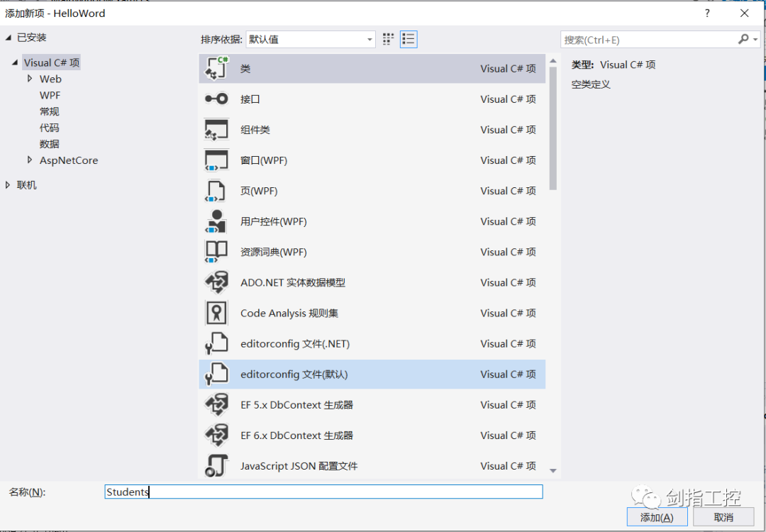Click the 页(WPF) page icon
The height and width of the screenshot is (532, 766).
point(216,191)
